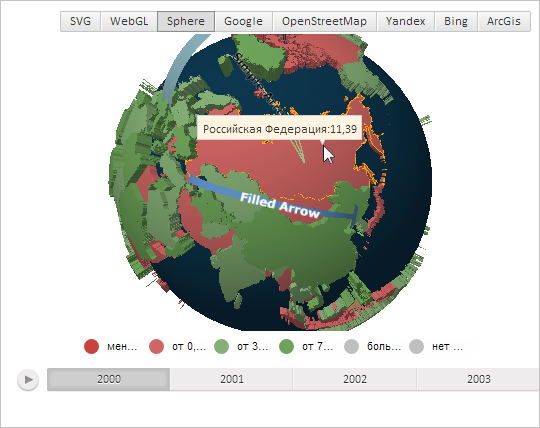Open the OpenStreetMap tab
Viewport: 540px width, 428px height.
coord(324,21)
